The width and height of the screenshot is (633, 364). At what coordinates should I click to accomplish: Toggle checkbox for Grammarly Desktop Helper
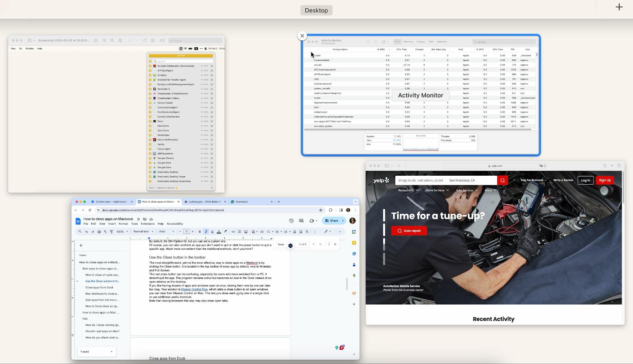pos(150,176)
